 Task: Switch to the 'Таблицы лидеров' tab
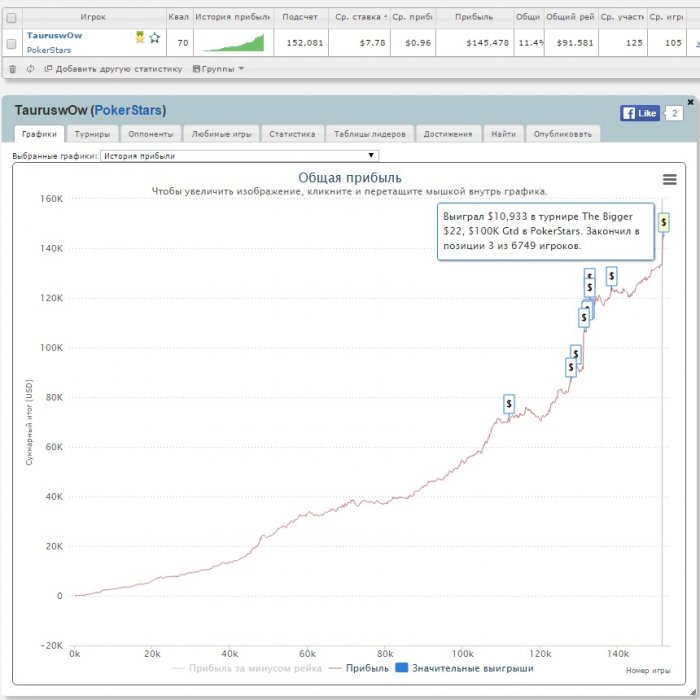click(370, 134)
